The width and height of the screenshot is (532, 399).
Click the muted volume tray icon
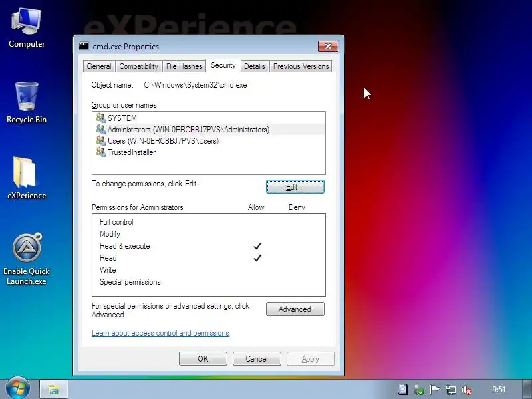pos(467,390)
